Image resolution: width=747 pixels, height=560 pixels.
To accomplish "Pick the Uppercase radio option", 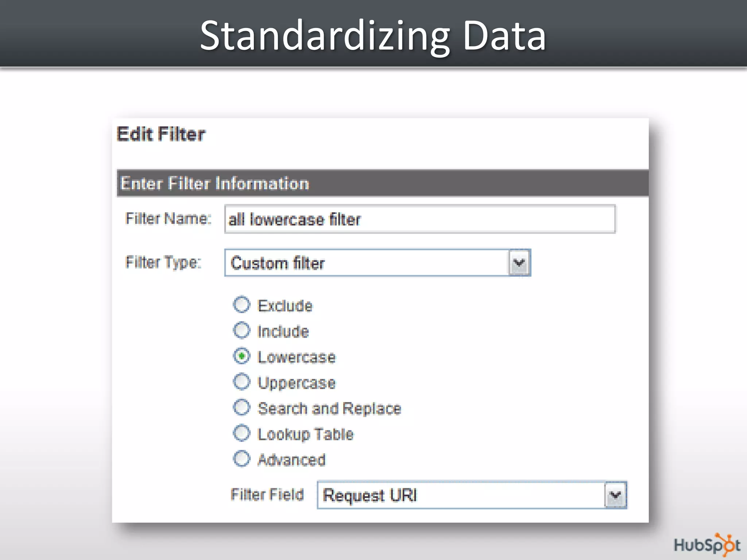I will pos(241,382).
